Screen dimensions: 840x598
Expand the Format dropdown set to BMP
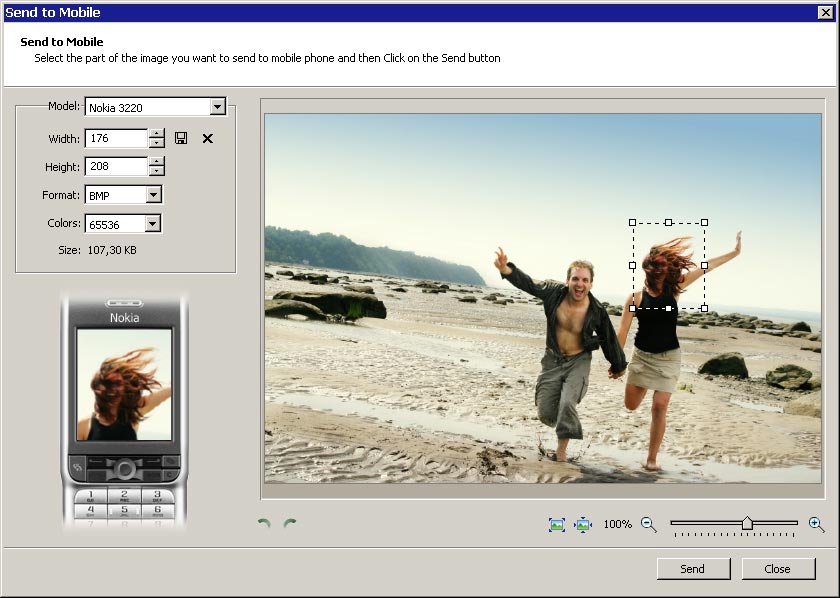(153, 195)
